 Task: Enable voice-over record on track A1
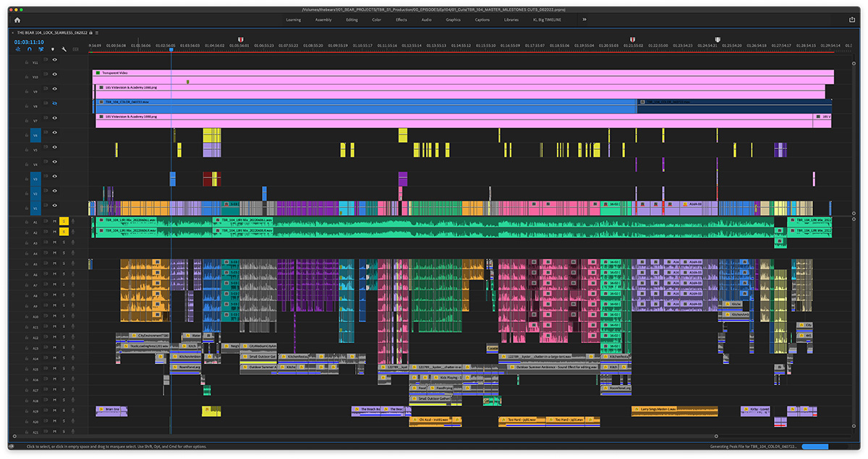[73, 221]
